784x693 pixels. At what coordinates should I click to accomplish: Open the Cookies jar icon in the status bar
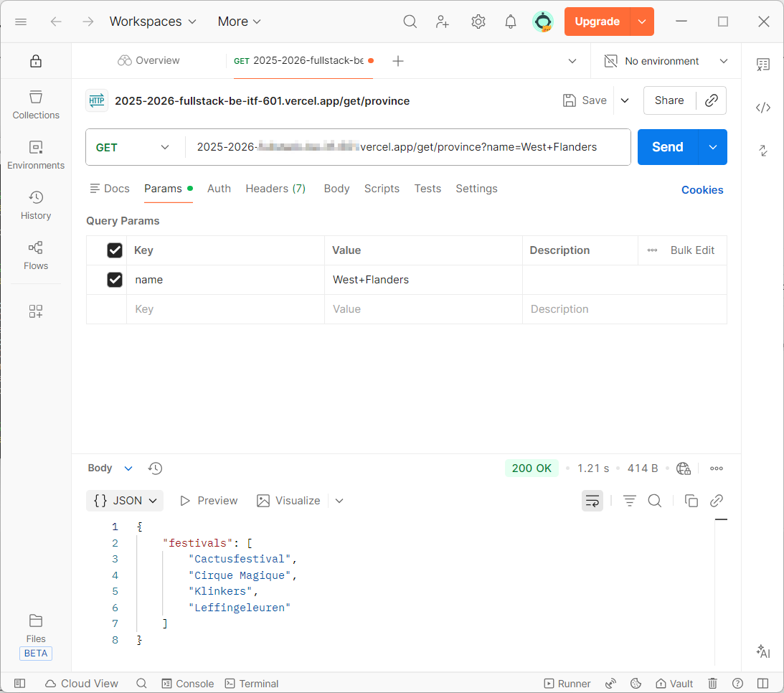tap(636, 683)
